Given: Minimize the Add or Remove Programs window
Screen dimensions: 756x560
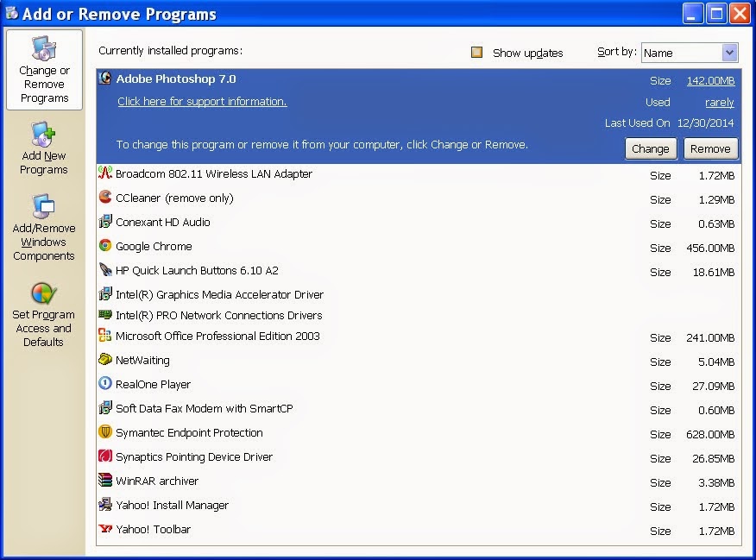Looking at the screenshot, I should tap(692, 14).
